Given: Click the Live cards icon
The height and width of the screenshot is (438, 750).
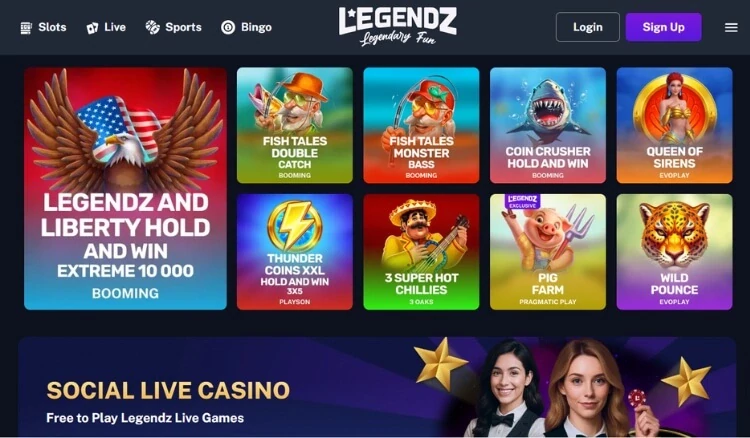Looking at the screenshot, I should [x=92, y=28].
